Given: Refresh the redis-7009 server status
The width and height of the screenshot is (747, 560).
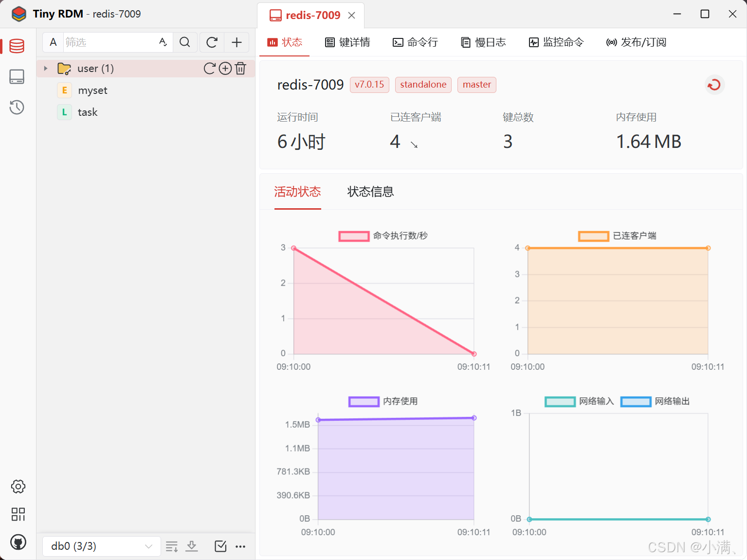Looking at the screenshot, I should 714,85.
